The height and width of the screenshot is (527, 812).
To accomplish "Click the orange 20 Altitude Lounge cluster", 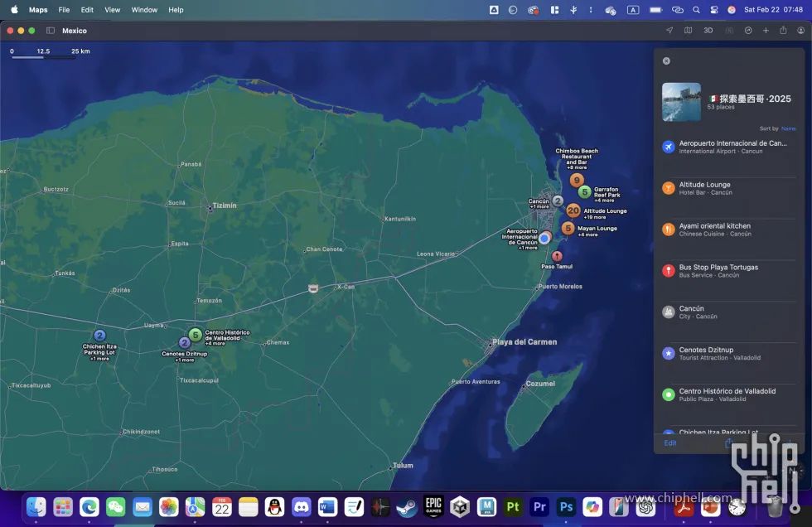I will pyautogui.click(x=573, y=210).
